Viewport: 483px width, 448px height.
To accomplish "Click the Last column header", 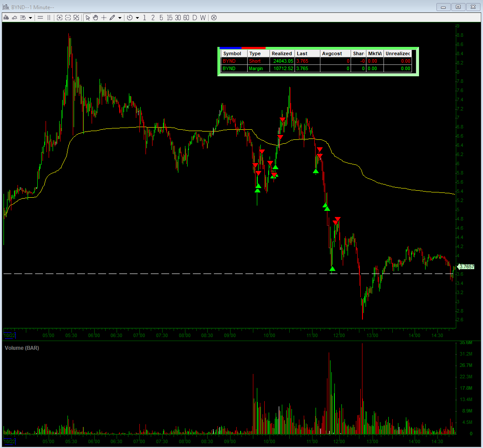I will (307, 53).
